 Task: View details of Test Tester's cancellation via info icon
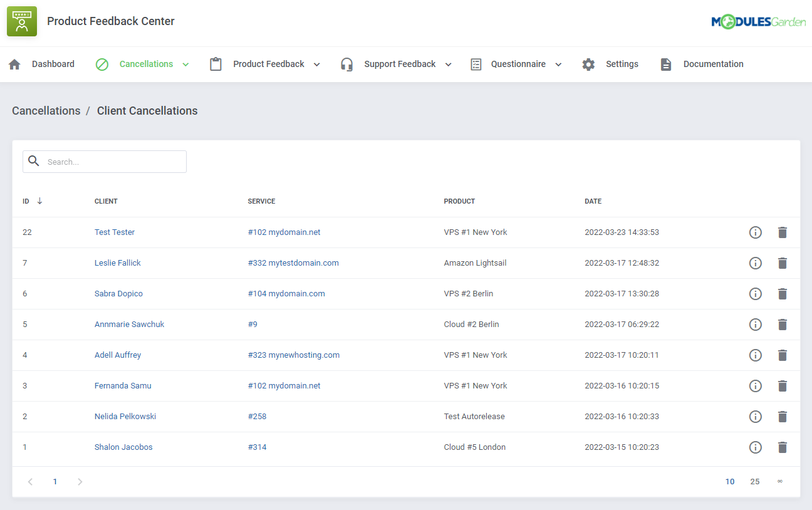[x=755, y=232]
